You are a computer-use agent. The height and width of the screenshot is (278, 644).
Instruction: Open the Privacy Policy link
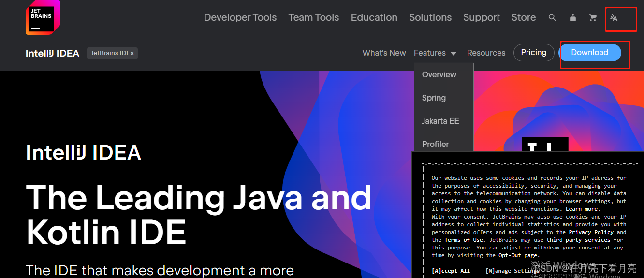point(592,232)
